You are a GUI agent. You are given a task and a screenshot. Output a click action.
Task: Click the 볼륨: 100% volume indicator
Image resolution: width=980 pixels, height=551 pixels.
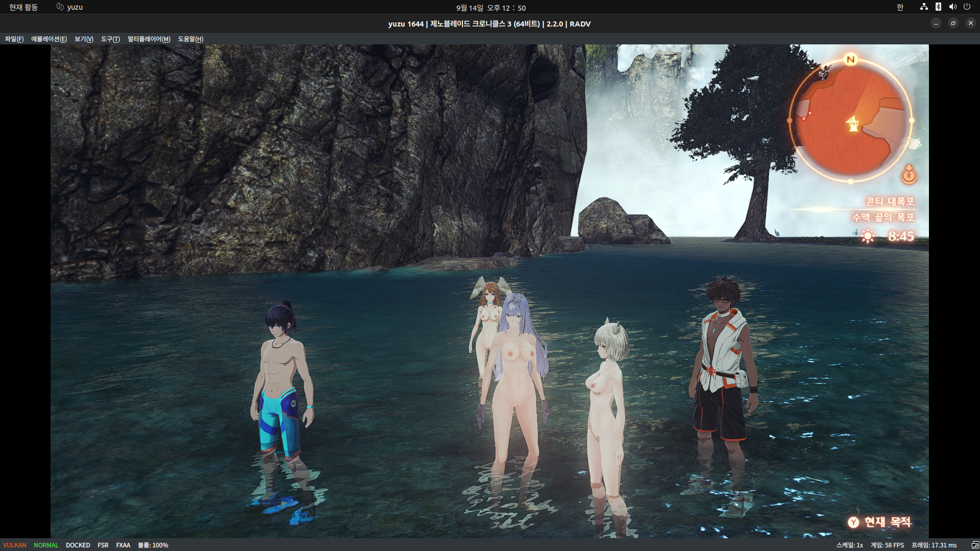(x=153, y=545)
